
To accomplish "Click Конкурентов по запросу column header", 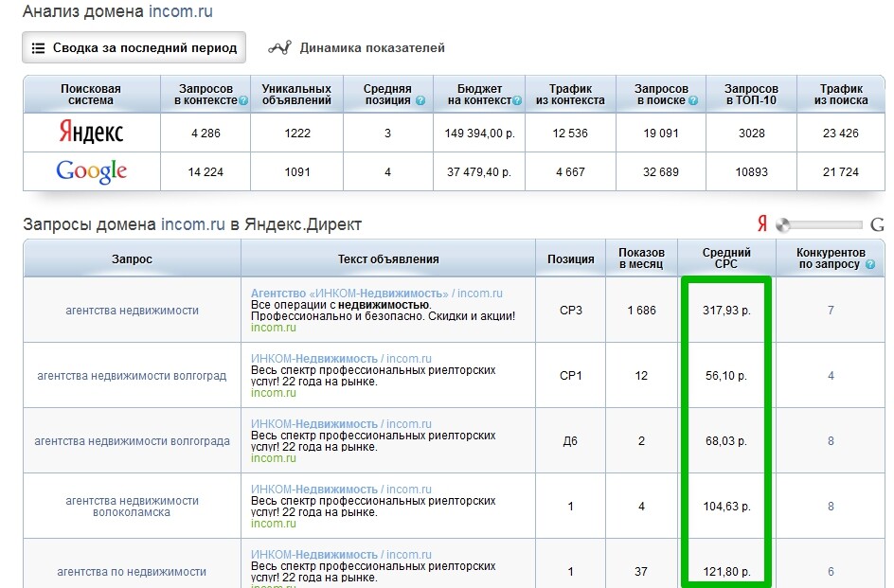I will (831, 258).
